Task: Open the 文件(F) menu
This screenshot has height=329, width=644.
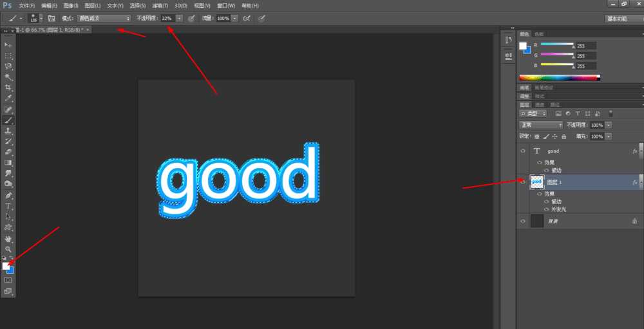Action: [26, 5]
